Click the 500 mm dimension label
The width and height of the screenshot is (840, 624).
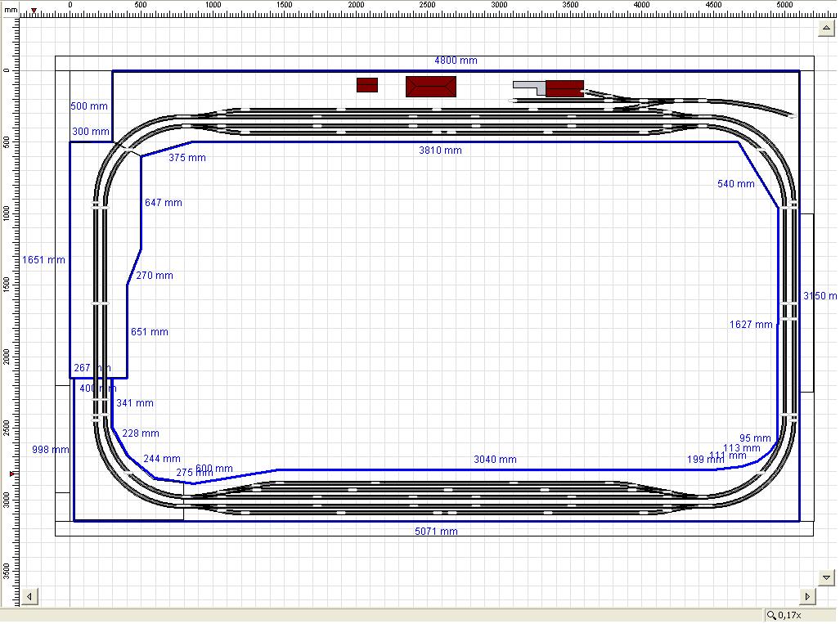pos(89,106)
